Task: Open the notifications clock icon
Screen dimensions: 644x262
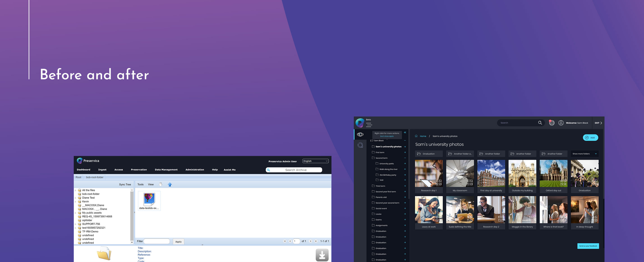Action: click(552, 123)
